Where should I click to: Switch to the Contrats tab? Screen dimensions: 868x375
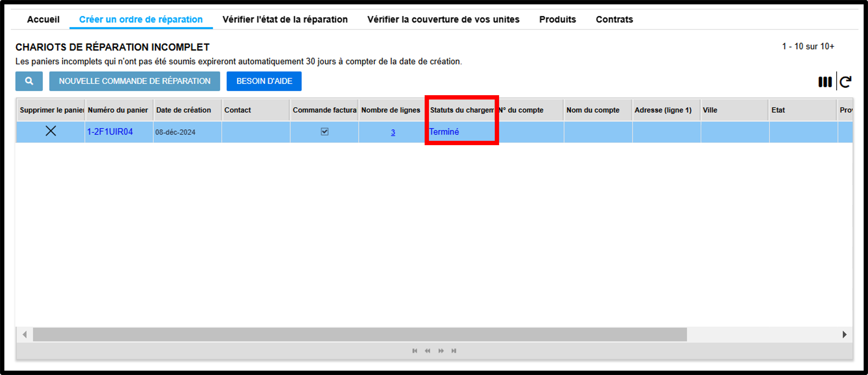[614, 20]
